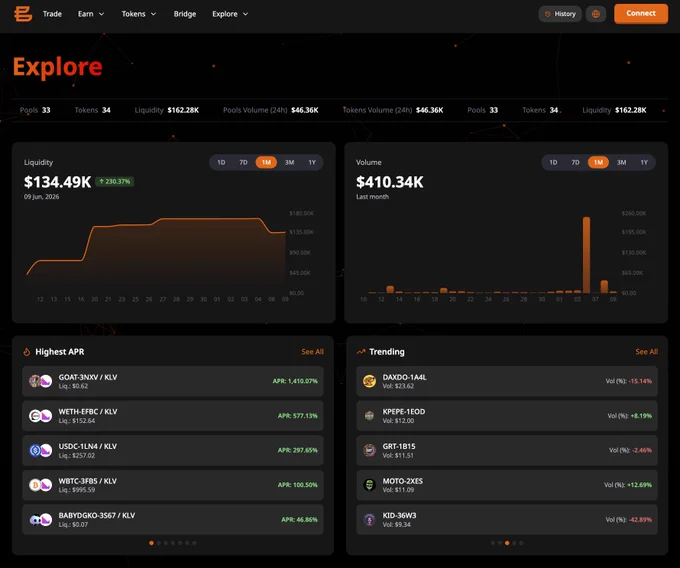Open KID-36W3 trending token row

[x=507, y=519]
